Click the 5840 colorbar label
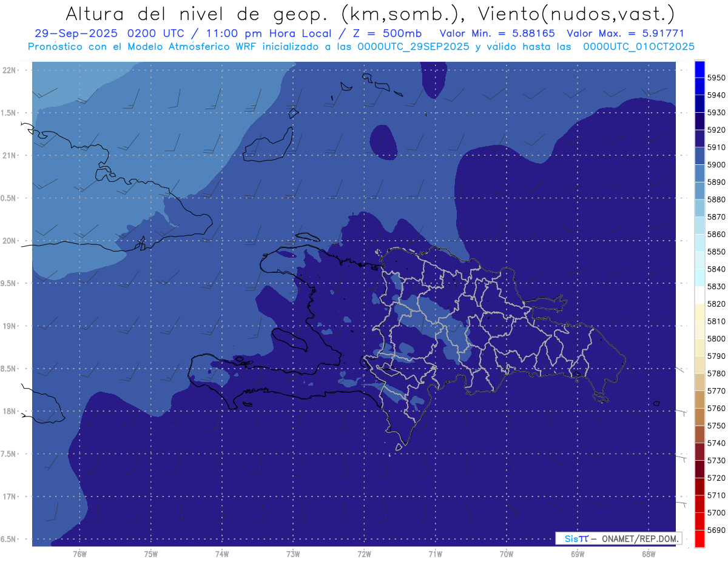Image resolution: width=728 pixels, height=562 pixels. tap(716, 269)
